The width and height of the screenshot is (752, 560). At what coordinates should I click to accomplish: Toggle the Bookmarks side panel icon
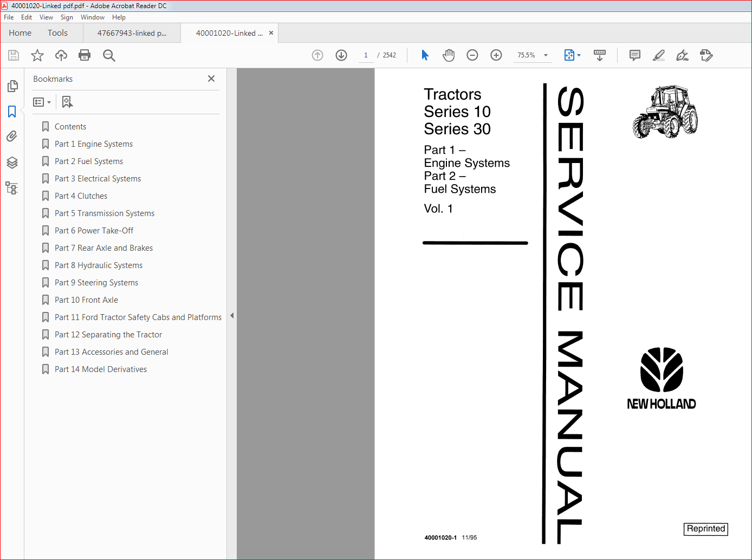12,112
